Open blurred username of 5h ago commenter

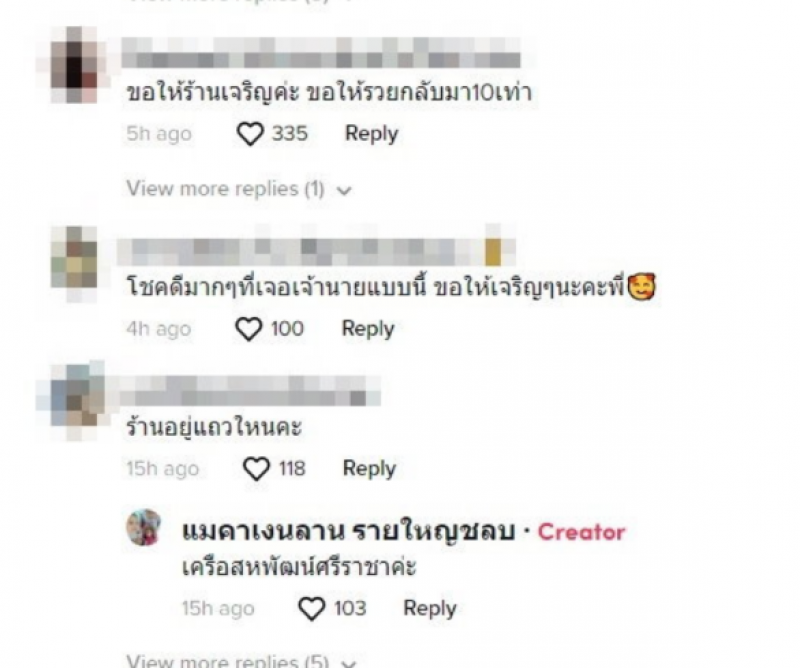click(321, 53)
